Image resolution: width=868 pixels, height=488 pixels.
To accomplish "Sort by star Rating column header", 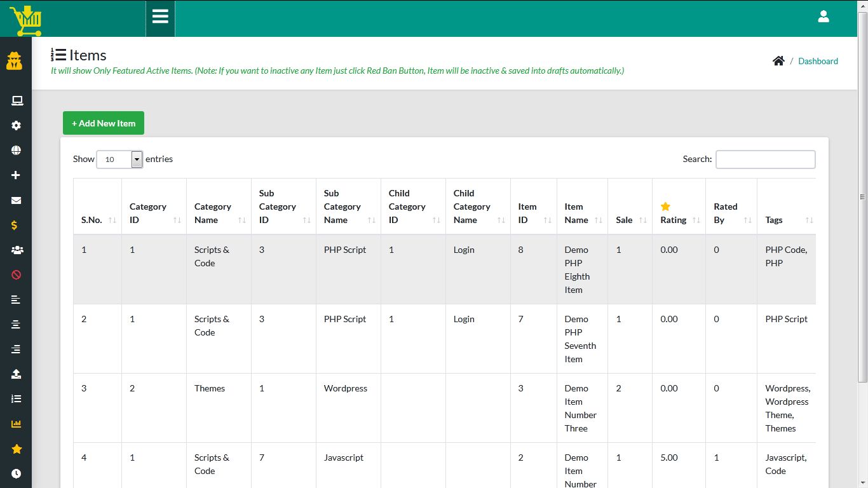I will point(679,207).
